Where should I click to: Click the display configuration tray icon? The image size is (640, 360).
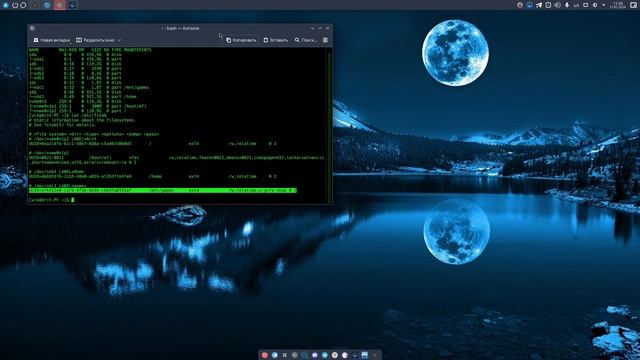tap(586, 5)
